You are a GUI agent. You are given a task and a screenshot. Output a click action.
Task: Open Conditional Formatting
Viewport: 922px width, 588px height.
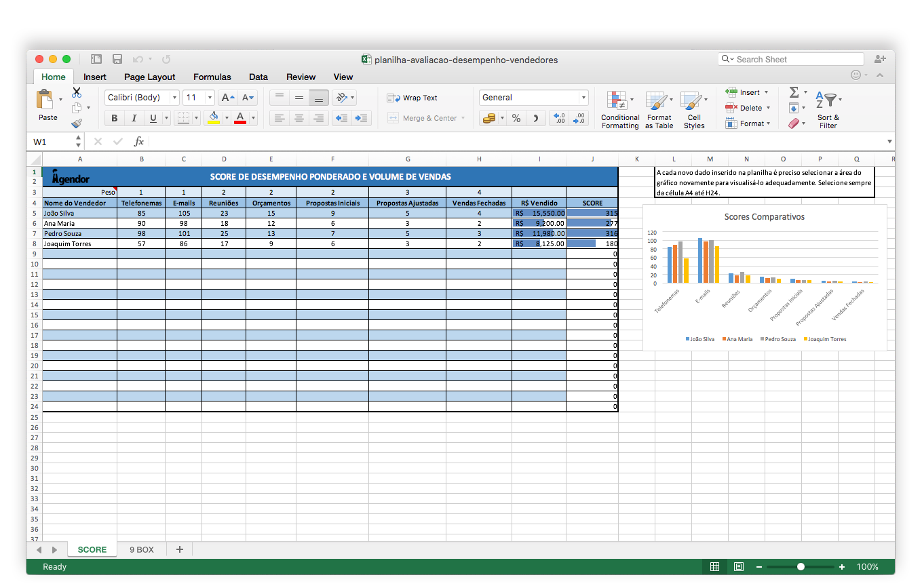pyautogui.click(x=620, y=110)
